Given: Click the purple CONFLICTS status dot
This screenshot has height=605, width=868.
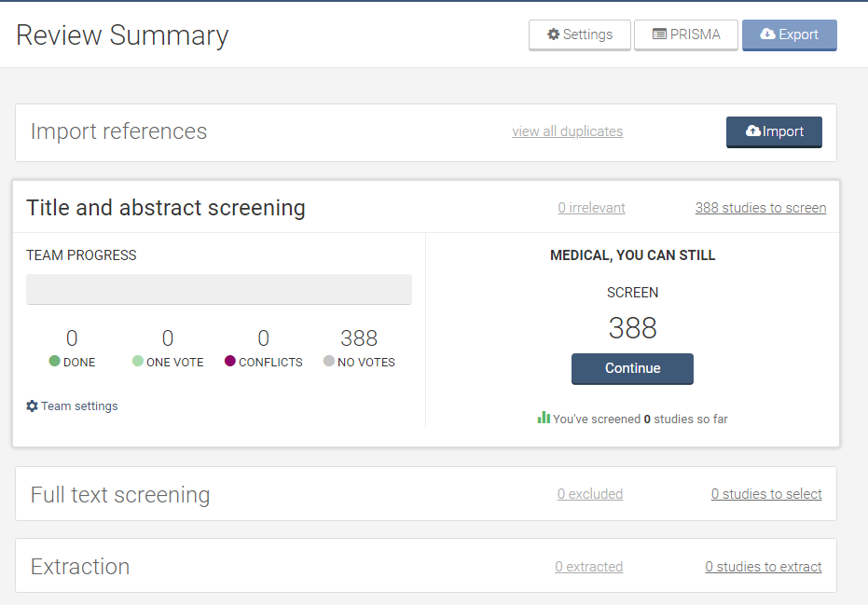Looking at the screenshot, I should pos(230,362).
